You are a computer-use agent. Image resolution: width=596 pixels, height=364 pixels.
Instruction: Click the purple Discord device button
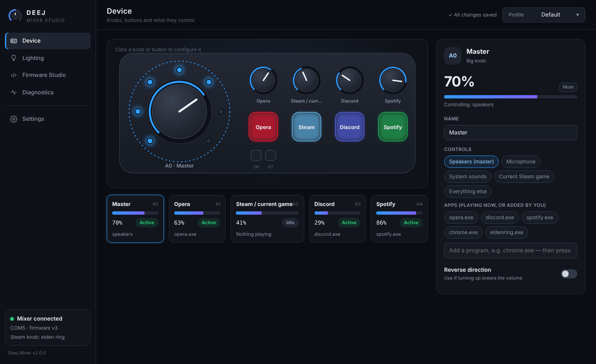pos(350,127)
